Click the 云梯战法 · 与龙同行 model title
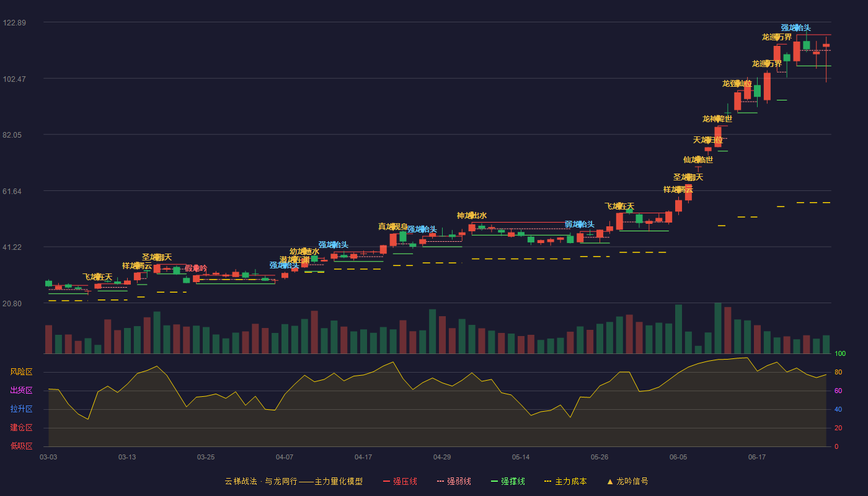The image size is (868, 496). [294, 481]
